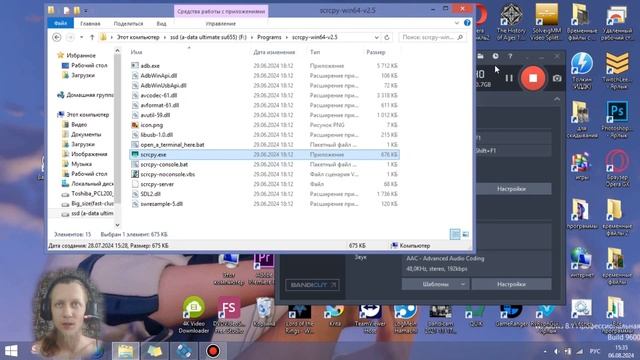Go up one folder level
Screen dimensions: 640x360
(92, 37)
